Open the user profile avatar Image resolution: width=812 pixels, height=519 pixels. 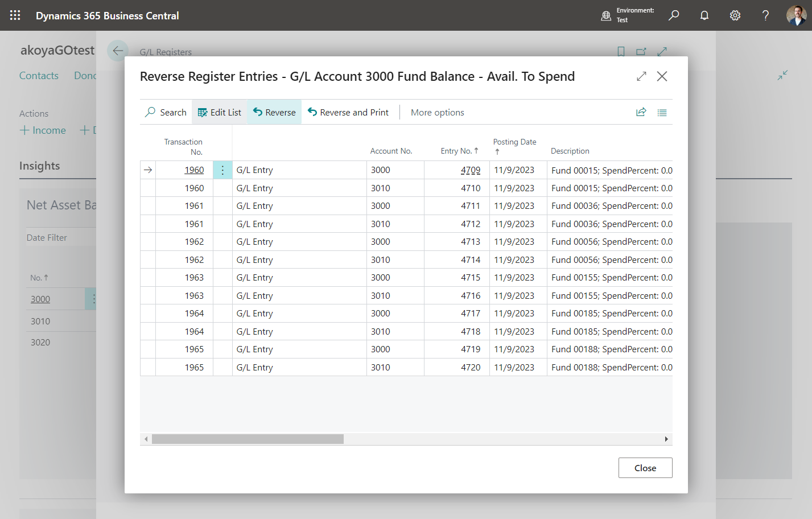coord(796,15)
